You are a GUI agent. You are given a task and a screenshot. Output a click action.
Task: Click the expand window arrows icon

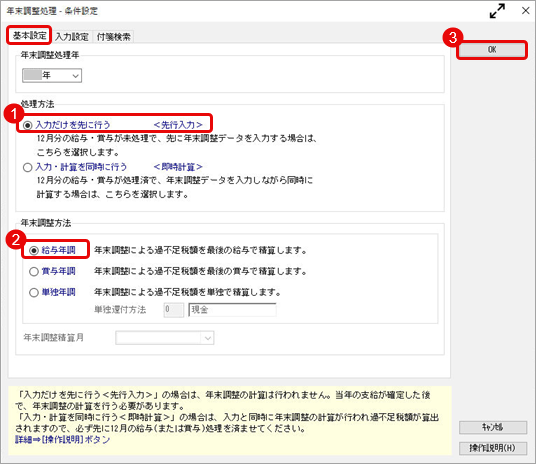coord(497,11)
